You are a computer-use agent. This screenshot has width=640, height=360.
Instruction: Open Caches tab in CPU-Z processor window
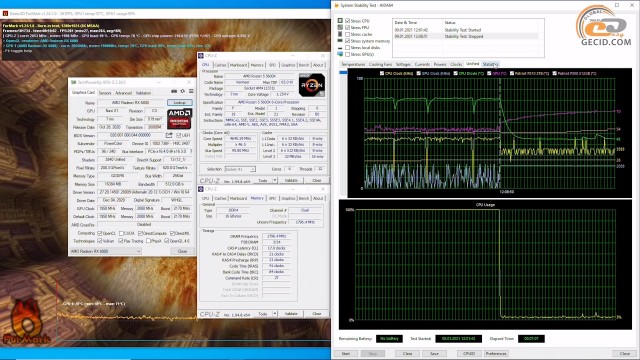click(220, 65)
